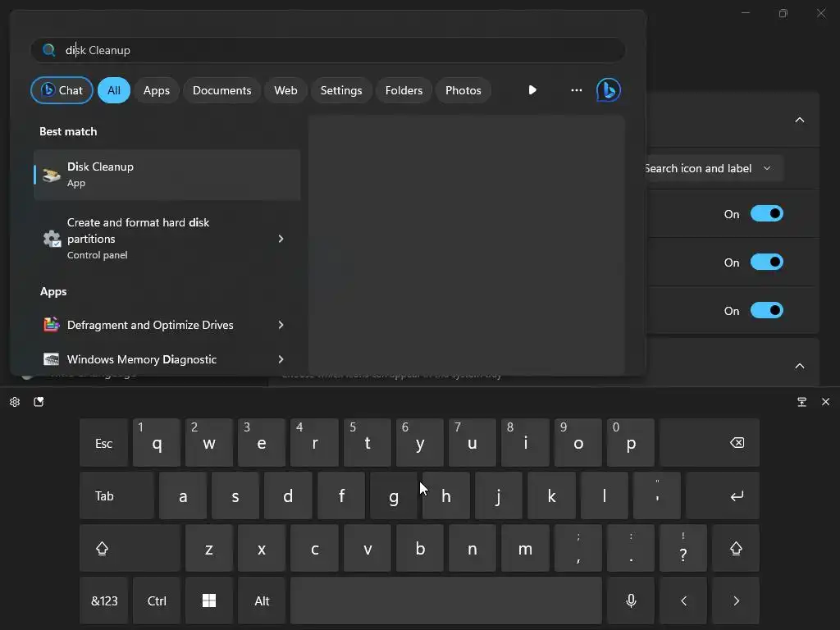
Task: Tap the left Shift key
Action: 130,549
